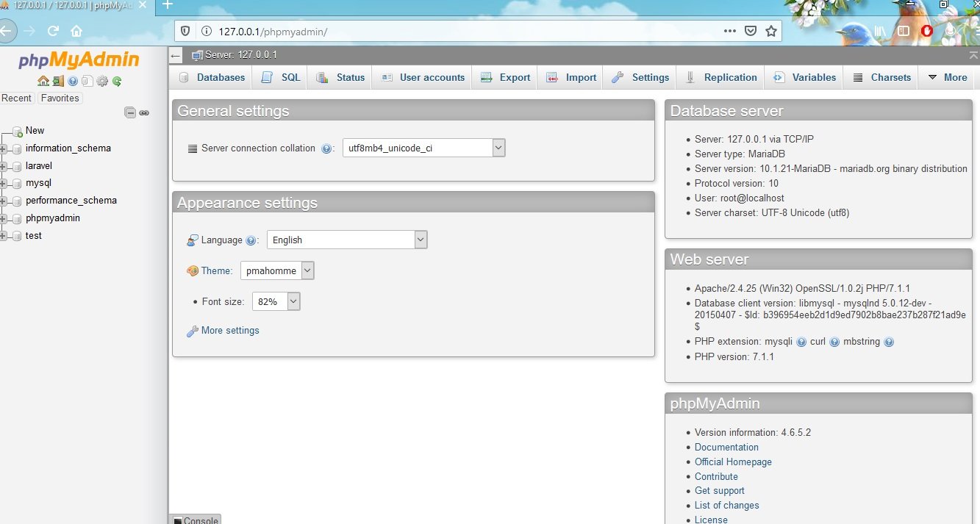Bookmark this page with the star icon
The width and height of the screenshot is (980, 524).
770,32
